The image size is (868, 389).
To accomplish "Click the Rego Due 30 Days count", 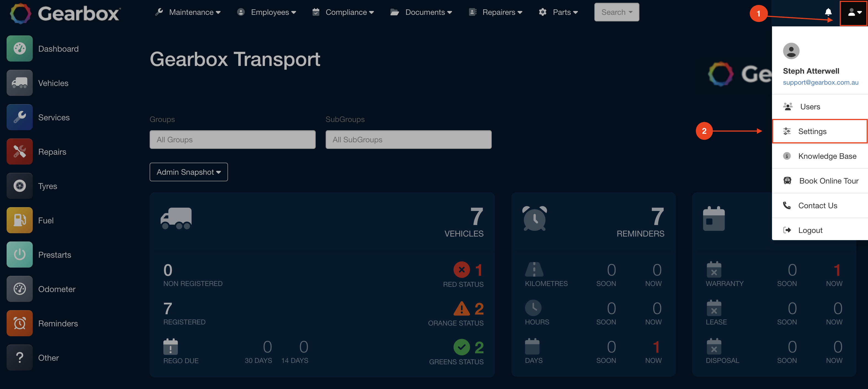I will click(267, 347).
